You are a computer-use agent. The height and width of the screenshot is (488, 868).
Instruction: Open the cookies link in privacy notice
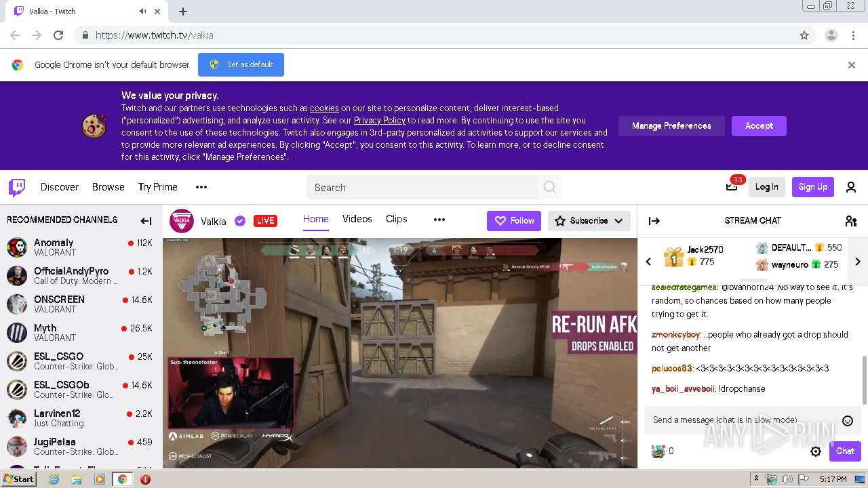324,108
